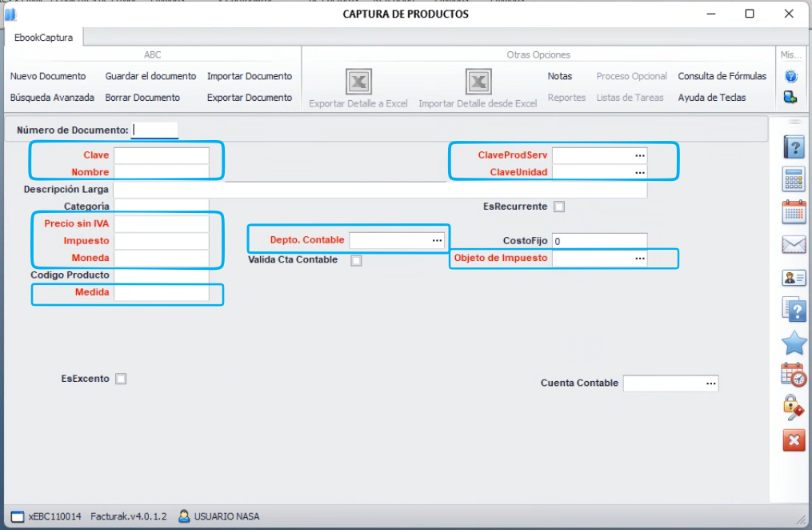Open Cuenta Contable lookup ellipsis button

coord(711,383)
